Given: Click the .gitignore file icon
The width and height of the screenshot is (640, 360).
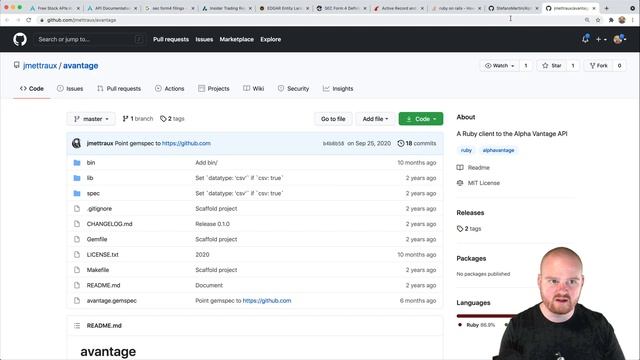Looking at the screenshot, I should point(77,209).
